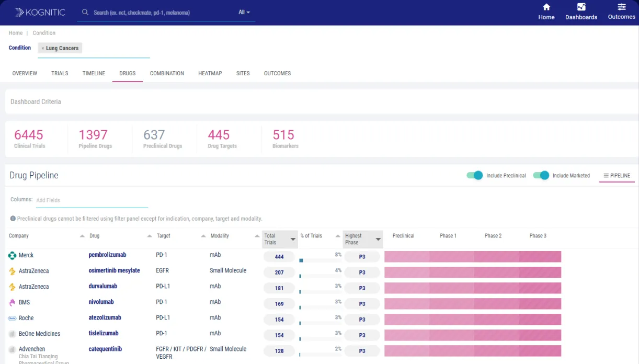The height and width of the screenshot is (364, 639).
Task: Click the EGFR target cell
Action: 162,270
